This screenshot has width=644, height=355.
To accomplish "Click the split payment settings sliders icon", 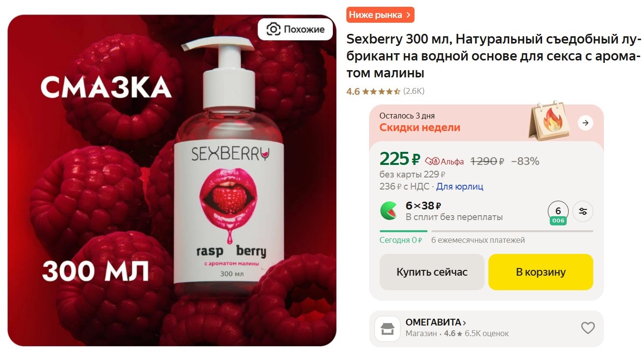I will pyautogui.click(x=583, y=211).
